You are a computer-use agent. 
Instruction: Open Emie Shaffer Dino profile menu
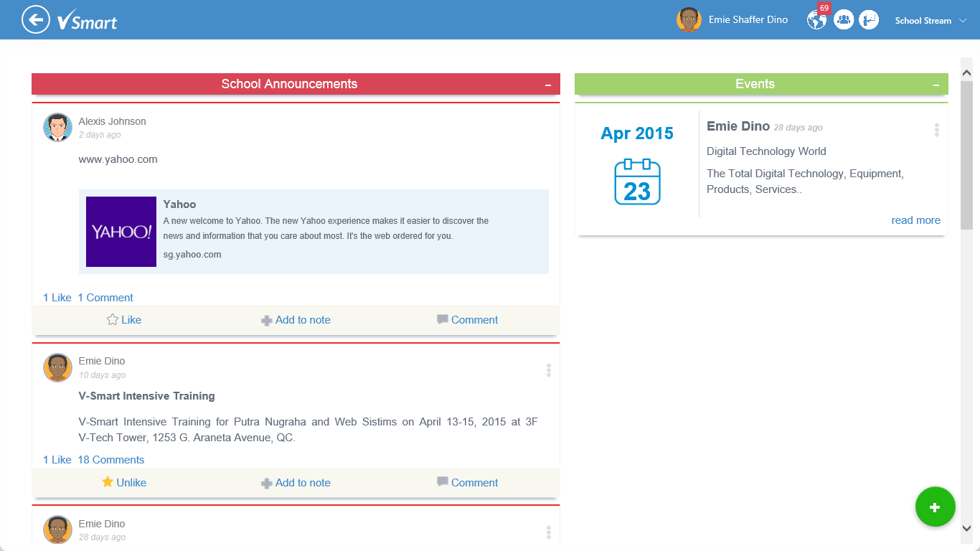(732, 20)
